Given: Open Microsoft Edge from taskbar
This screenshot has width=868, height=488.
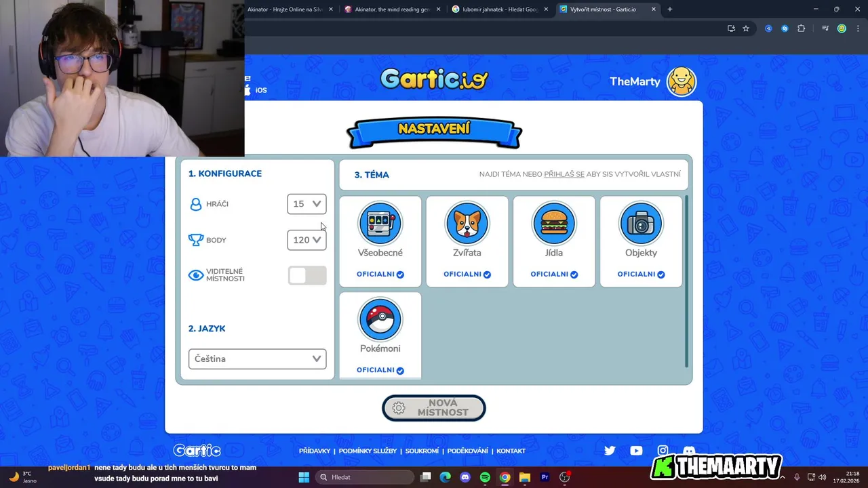Looking at the screenshot, I should 445,477.
